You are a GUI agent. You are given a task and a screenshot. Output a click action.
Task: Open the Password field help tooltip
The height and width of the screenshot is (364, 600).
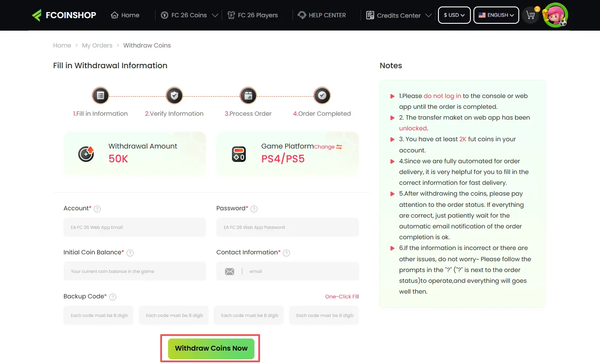click(254, 209)
